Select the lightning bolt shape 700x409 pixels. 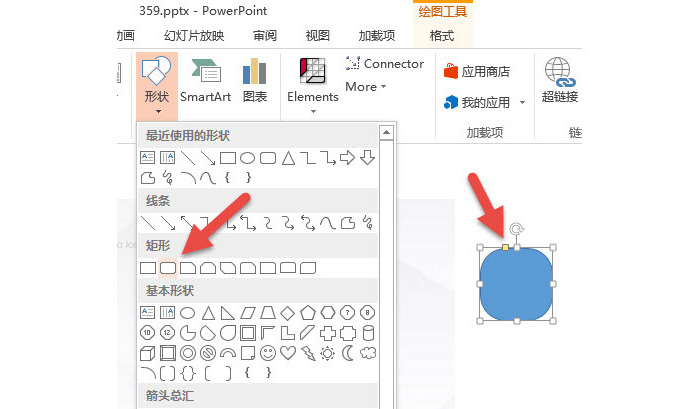coord(308,353)
